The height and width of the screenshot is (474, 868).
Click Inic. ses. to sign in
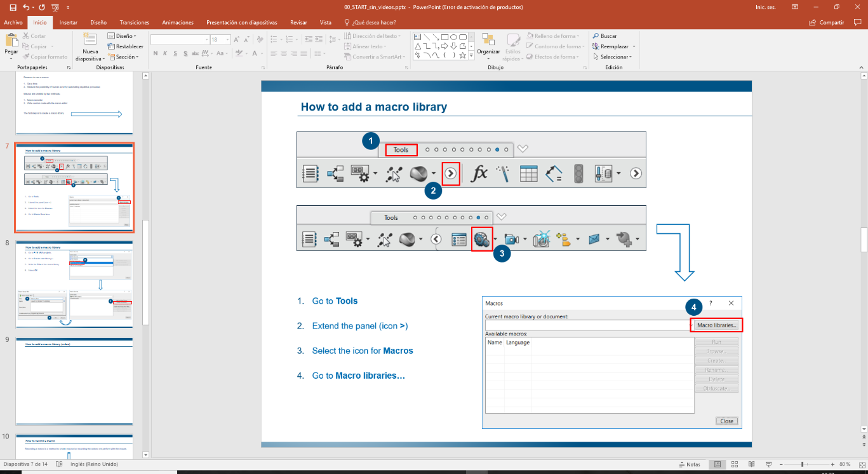[x=766, y=7]
